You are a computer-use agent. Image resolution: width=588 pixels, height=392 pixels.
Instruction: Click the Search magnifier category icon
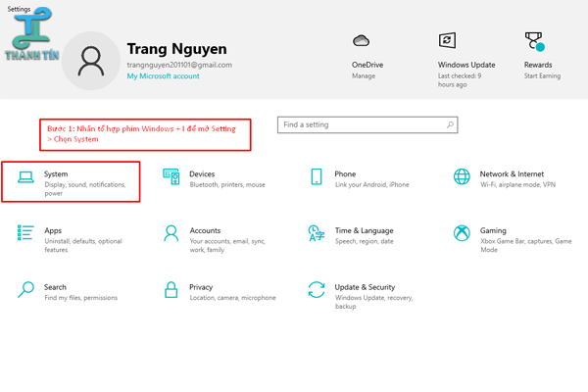point(25,290)
